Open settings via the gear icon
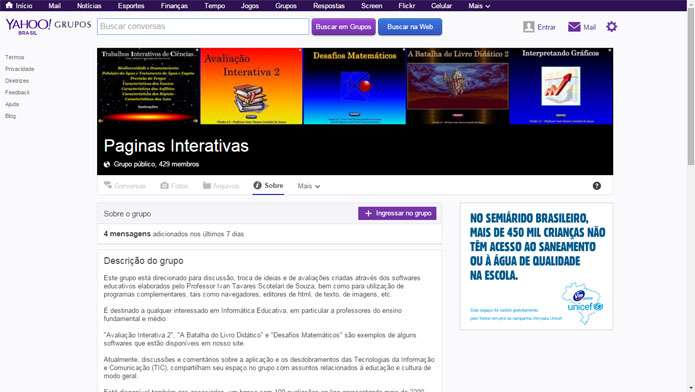Image resolution: width=695 pixels, height=392 pixels. pos(612,27)
